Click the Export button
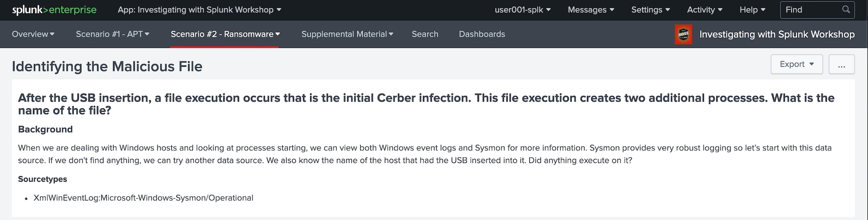The height and width of the screenshot is (220, 868). 796,64
